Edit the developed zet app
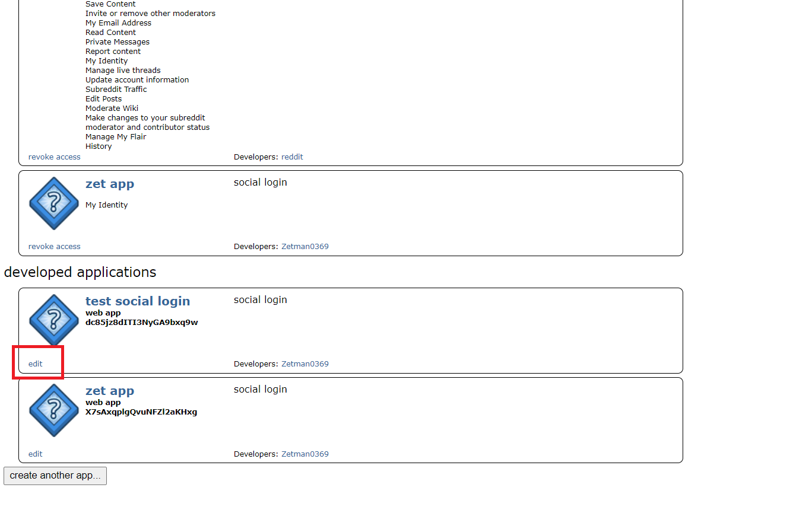The image size is (812, 510). coord(36,454)
